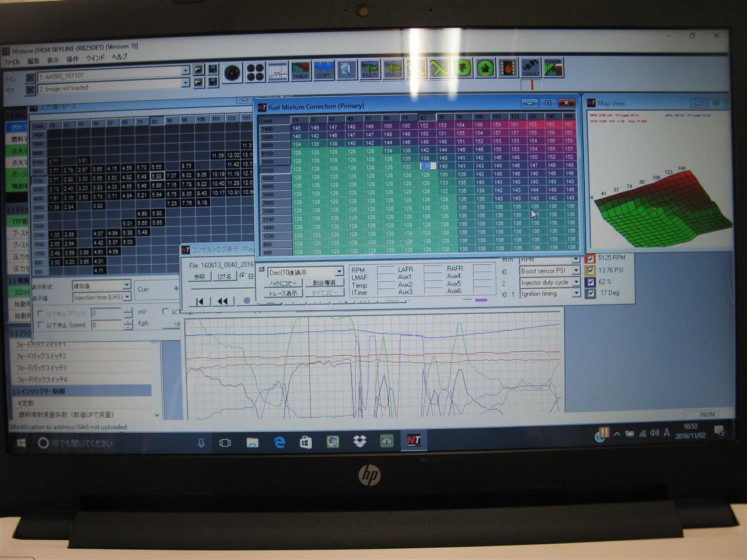Image resolution: width=747 pixels, height=560 pixels.
Task: Click the EMU1 emulator toolbar icon
Action: (x=369, y=69)
